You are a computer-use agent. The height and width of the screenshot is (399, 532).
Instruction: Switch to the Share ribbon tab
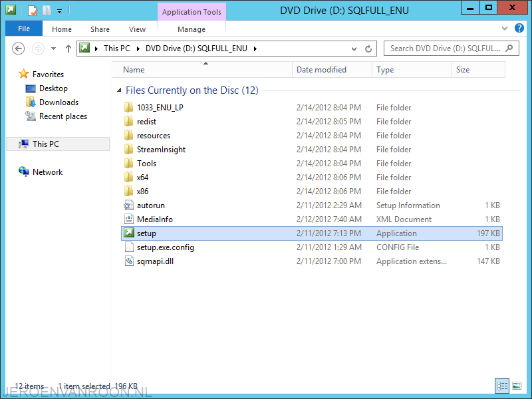click(100, 29)
